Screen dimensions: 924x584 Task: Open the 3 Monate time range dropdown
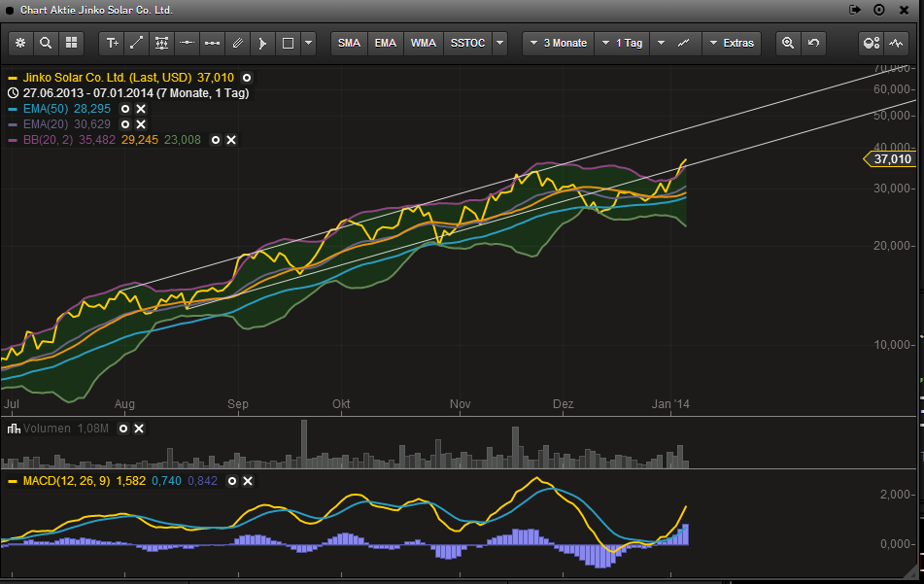pos(558,43)
